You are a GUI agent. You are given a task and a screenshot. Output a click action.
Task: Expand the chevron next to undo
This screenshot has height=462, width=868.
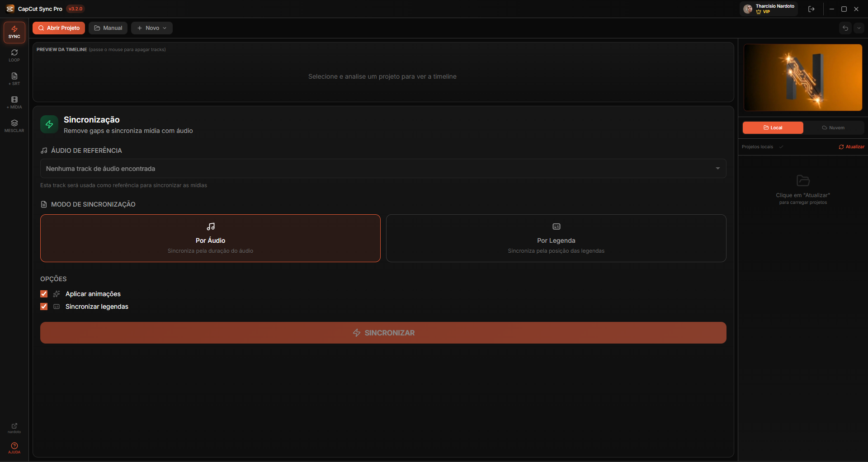click(x=859, y=28)
